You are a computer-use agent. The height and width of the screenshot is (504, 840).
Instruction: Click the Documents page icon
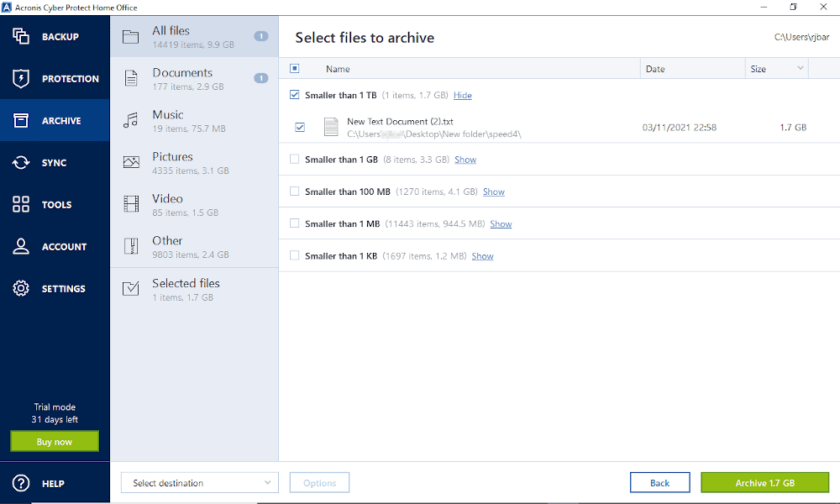[131, 78]
